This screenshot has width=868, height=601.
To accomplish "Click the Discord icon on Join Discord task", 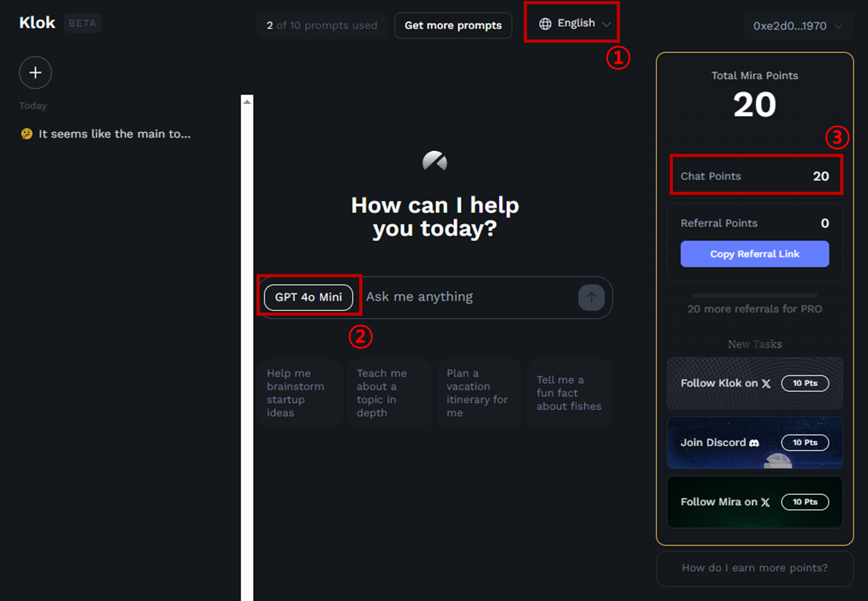I will pos(754,443).
